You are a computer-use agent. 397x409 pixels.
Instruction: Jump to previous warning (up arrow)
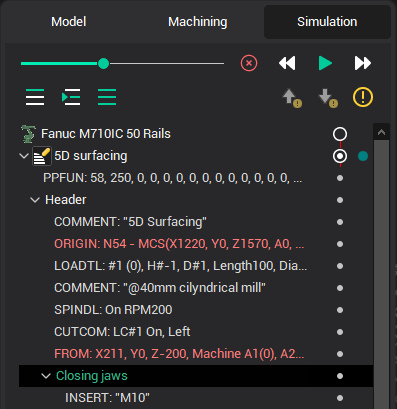tap(292, 98)
